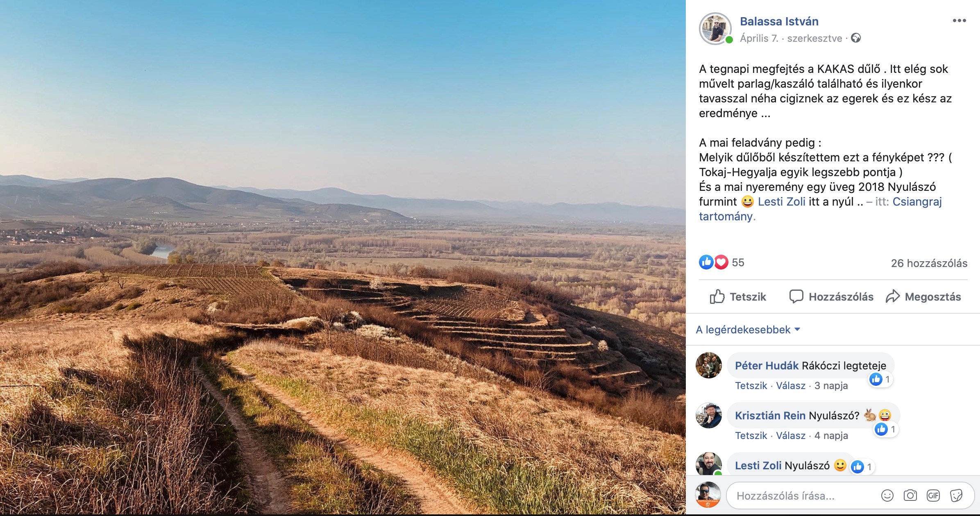Expand the A legérdekesebbek sort dropdown
The image size is (980, 516).
[748, 330]
